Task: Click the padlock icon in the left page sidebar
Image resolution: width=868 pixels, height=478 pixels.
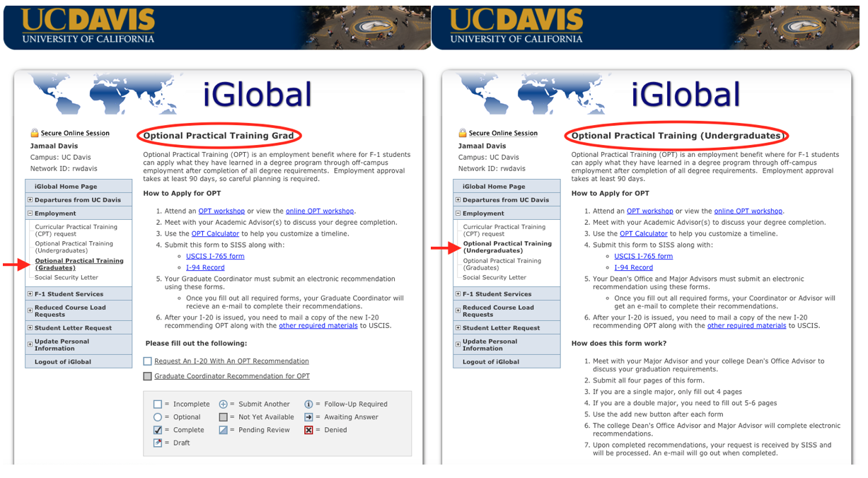Action: [x=35, y=133]
